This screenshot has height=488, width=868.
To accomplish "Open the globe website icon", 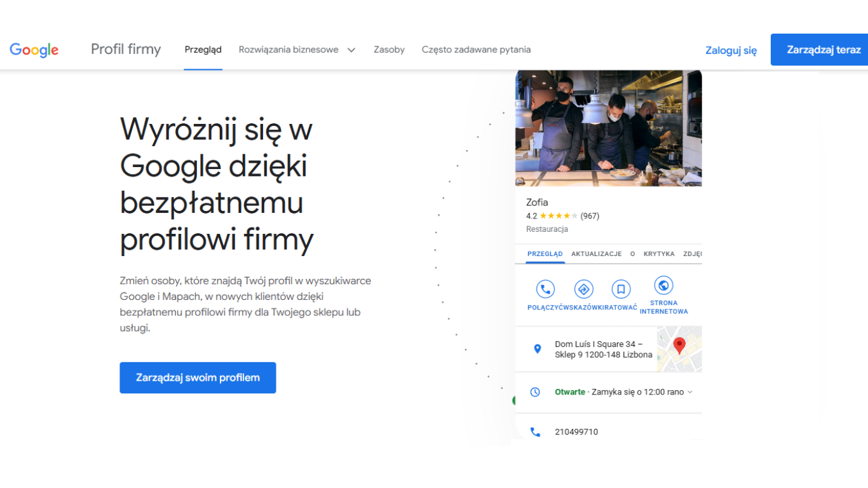I will tap(663, 285).
